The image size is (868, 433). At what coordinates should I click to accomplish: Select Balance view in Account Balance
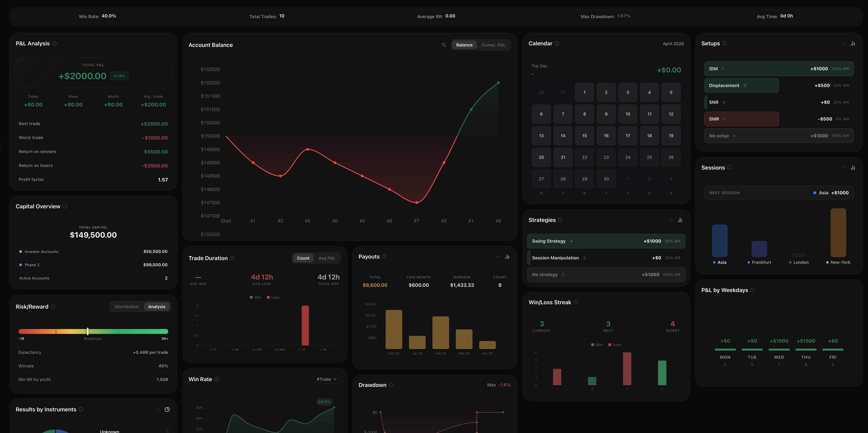(x=464, y=45)
